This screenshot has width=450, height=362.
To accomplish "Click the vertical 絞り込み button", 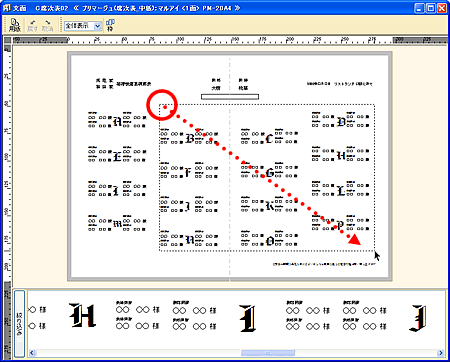I will tap(19, 323).
